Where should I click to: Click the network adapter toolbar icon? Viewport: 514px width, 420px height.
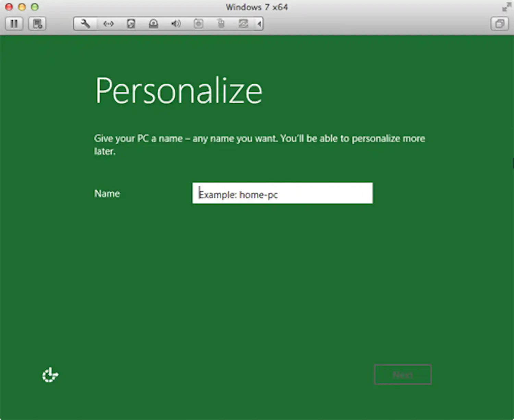[108, 24]
